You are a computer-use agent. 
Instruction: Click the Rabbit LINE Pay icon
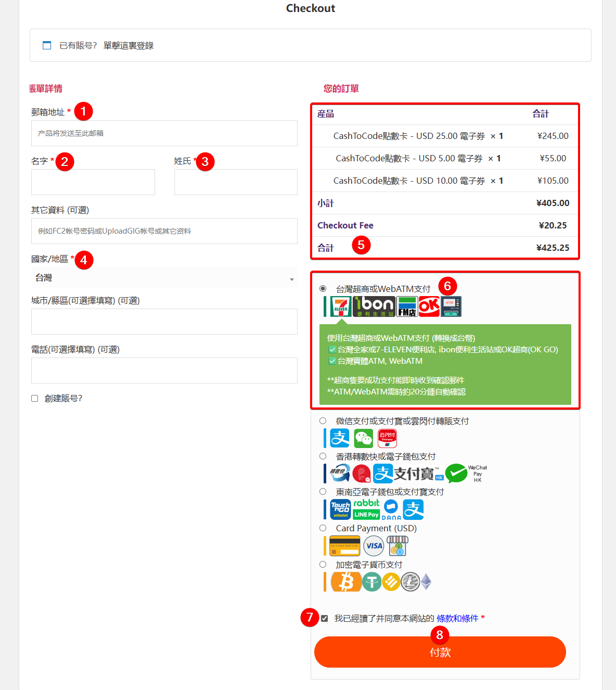coord(366,509)
